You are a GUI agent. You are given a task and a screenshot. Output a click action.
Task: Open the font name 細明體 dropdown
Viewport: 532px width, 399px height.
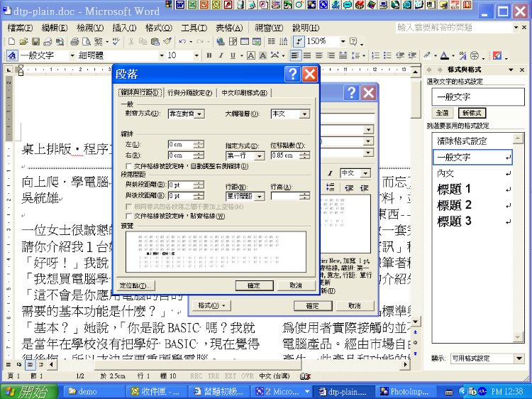[162, 55]
